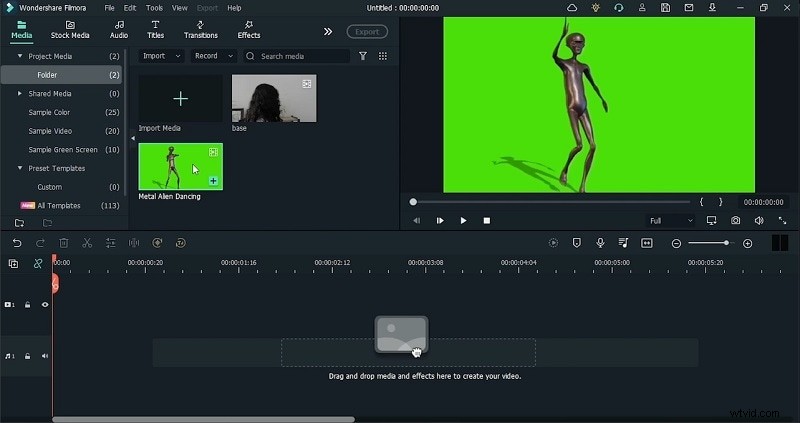Screen dimensions: 800x423
Task: Take a preview Snapshot with camera icon
Action: click(x=735, y=220)
